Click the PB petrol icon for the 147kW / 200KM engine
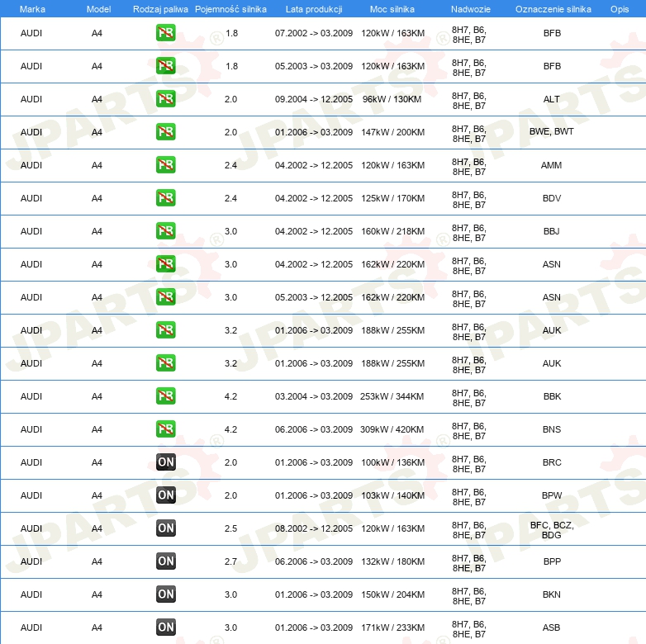646x644 pixels. [165, 132]
